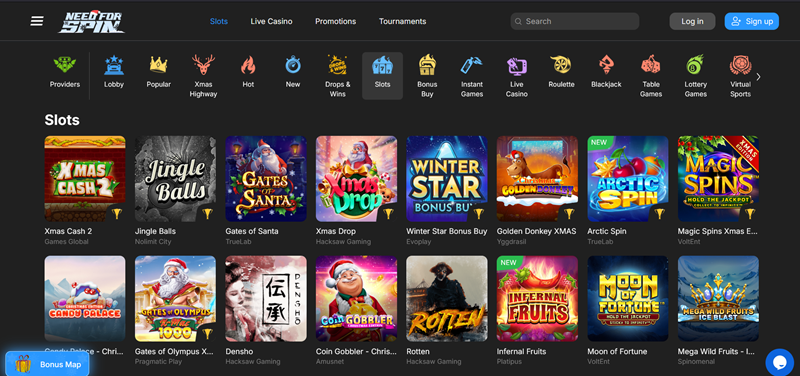Open the Densho game thumbnail
Screen dimensions: 800x376
coord(266,298)
